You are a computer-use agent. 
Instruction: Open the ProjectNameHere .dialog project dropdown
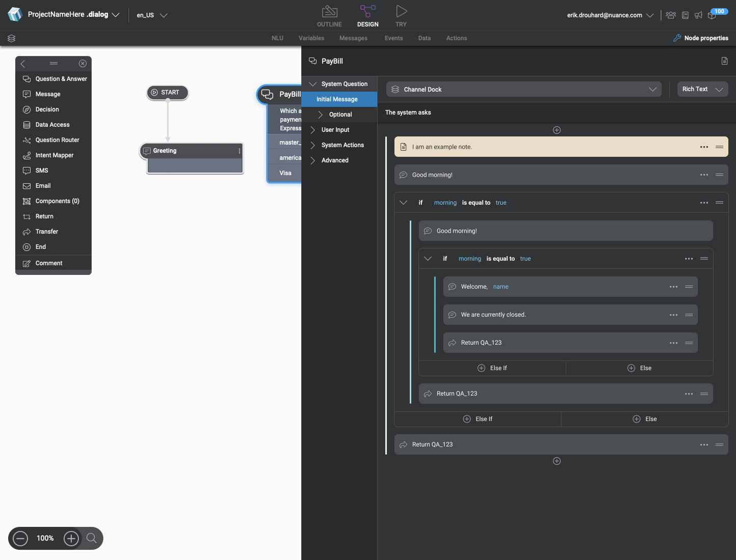pos(74,15)
